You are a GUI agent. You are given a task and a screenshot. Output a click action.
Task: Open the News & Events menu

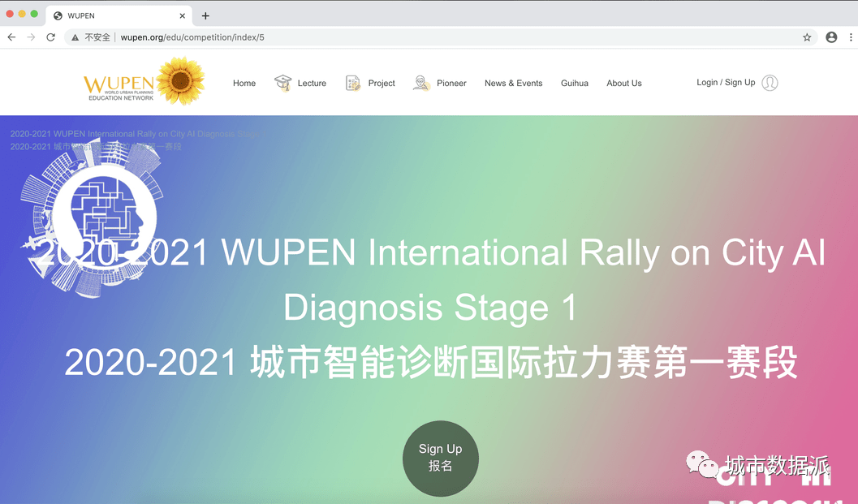point(513,82)
